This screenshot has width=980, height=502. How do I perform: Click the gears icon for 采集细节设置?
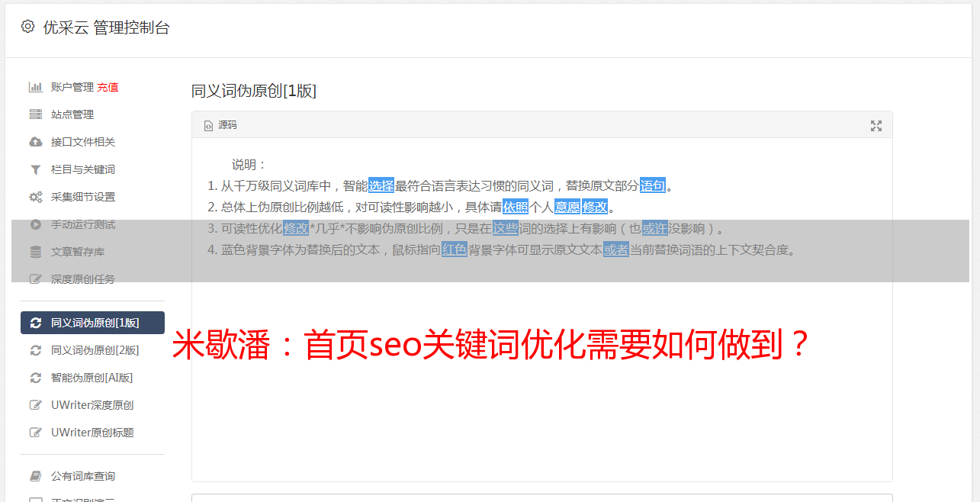point(35,197)
